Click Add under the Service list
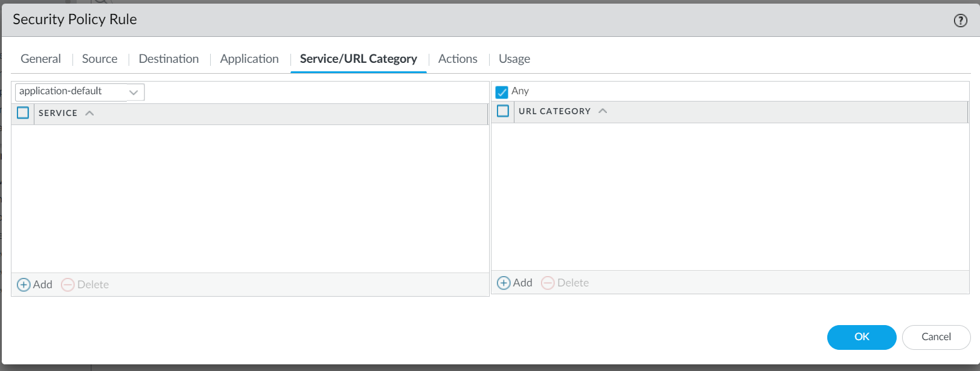Screen dimensions: 980x371 tap(35, 285)
